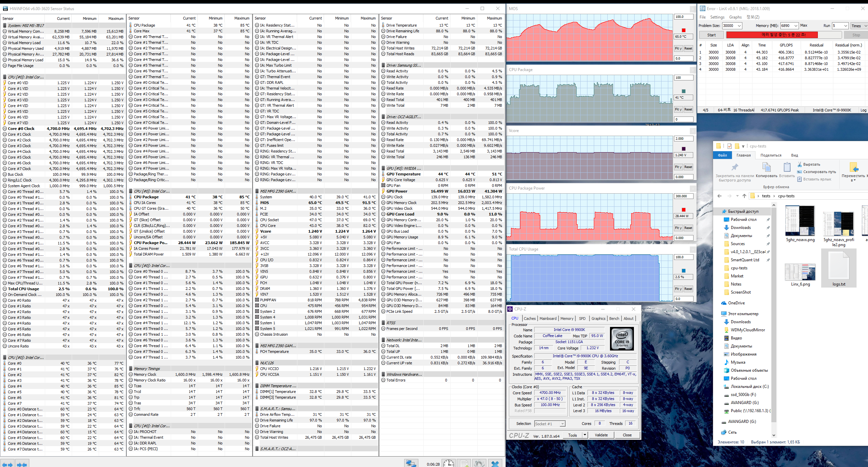Switch to the CPU-Z Mainboard tab
868x467 pixels.
pyautogui.click(x=548, y=319)
